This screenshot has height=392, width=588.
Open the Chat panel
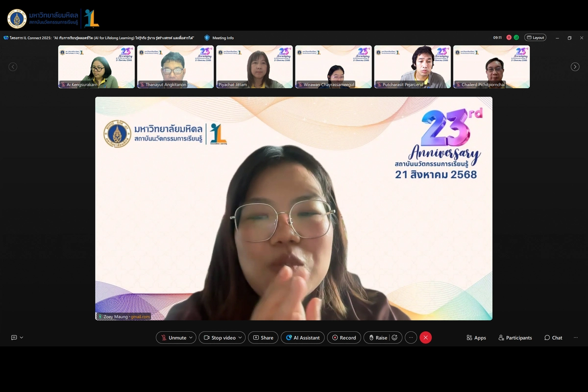click(553, 338)
